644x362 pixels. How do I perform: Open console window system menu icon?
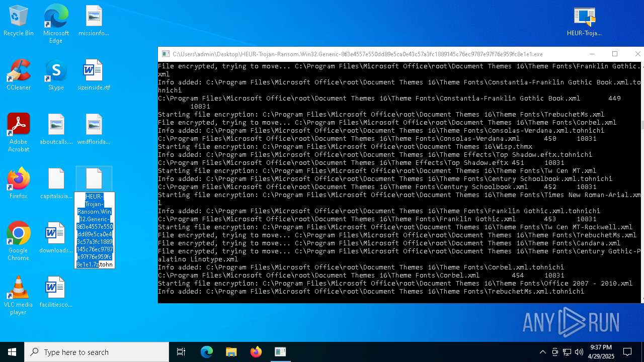(x=166, y=54)
